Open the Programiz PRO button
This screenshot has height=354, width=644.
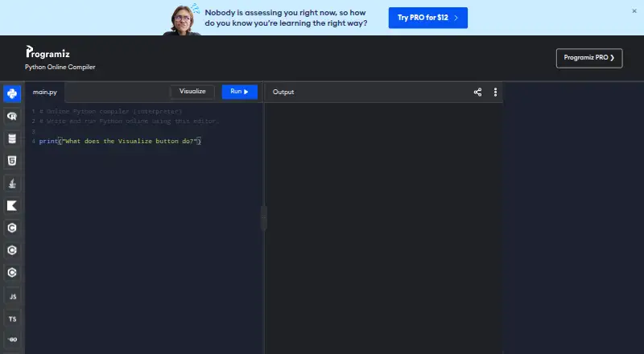589,58
